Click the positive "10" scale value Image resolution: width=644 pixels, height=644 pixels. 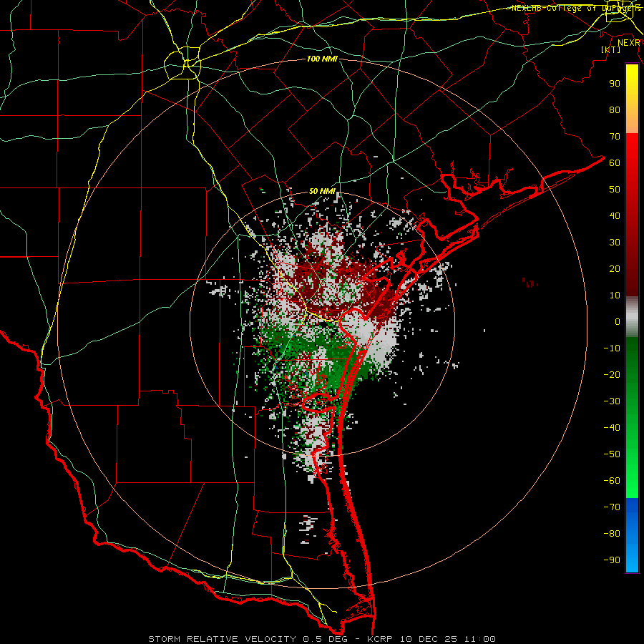(615, 296)
